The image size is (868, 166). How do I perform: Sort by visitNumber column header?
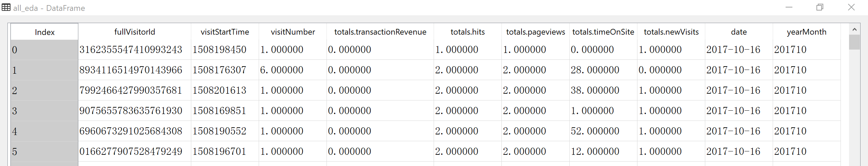pos(293,32)
